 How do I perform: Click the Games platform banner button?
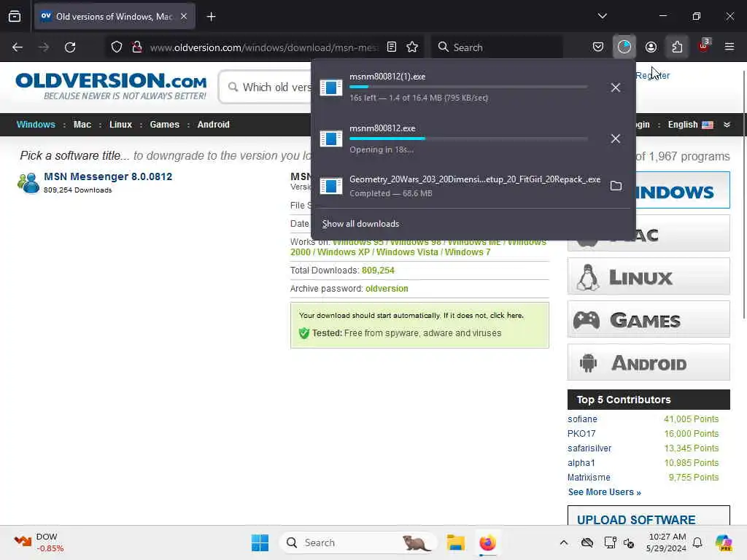[649, 319]
